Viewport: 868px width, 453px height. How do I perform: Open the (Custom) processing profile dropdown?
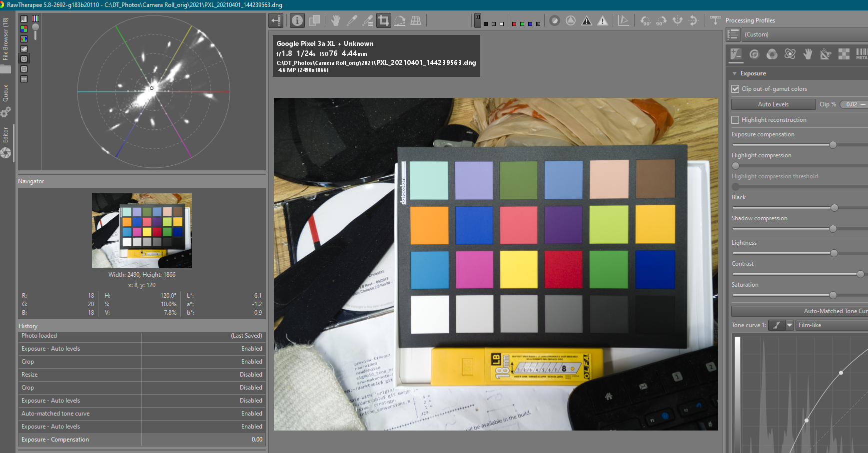[x=805, y=34]
